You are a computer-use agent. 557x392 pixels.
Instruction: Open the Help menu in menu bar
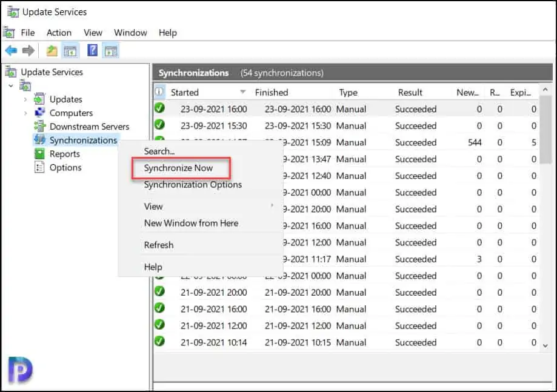point(168,33)
